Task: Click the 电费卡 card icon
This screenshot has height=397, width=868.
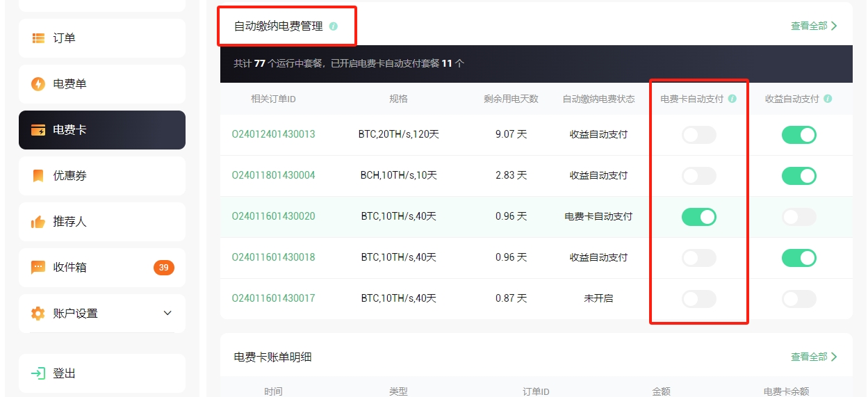Action: coord(38,130)
